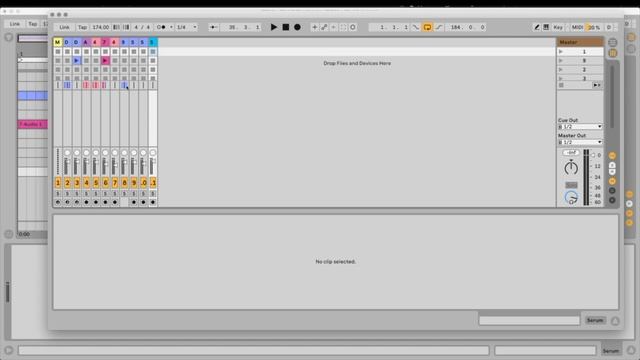Toggle track activator 4
The height and width of the screenshot is (360, 640).
coord(86,183)
